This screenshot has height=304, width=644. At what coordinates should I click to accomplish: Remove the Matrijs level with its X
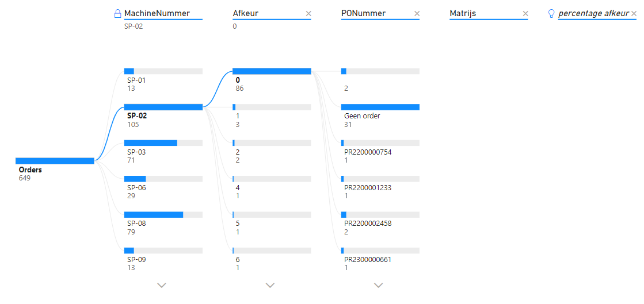click(x=525, y=14)
